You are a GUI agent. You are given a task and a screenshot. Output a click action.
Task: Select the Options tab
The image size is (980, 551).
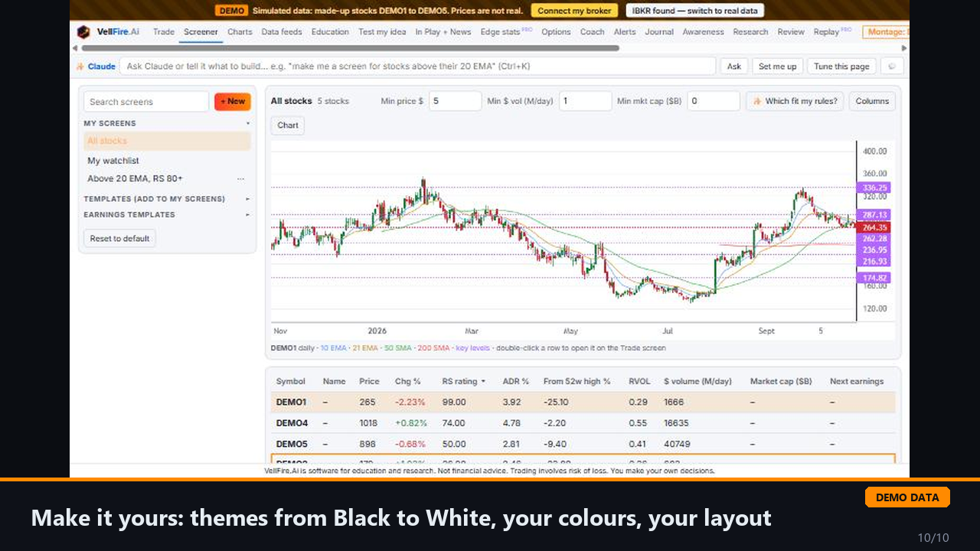pos(556,32)
